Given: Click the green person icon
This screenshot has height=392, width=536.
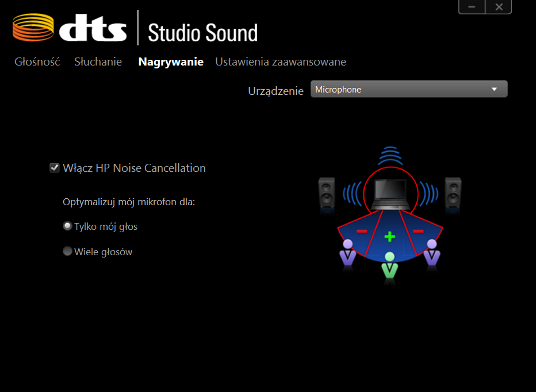Looking at the screenshot, I should tap(390, 266).
